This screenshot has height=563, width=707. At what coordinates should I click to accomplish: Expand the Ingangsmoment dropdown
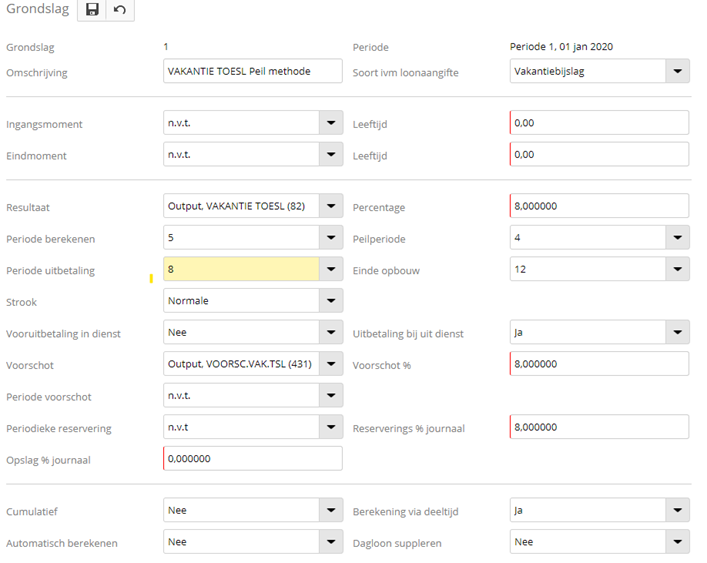pyautogui.click(x=331, y=123)
